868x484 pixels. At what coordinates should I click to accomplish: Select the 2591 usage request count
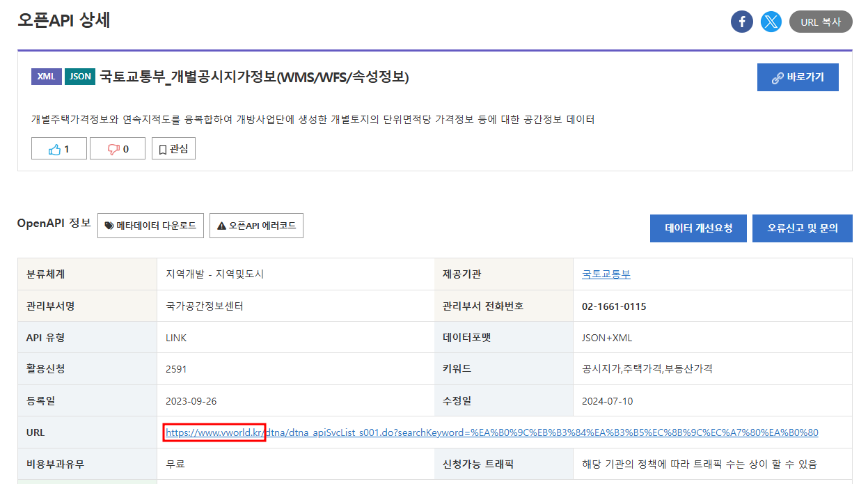176,369
